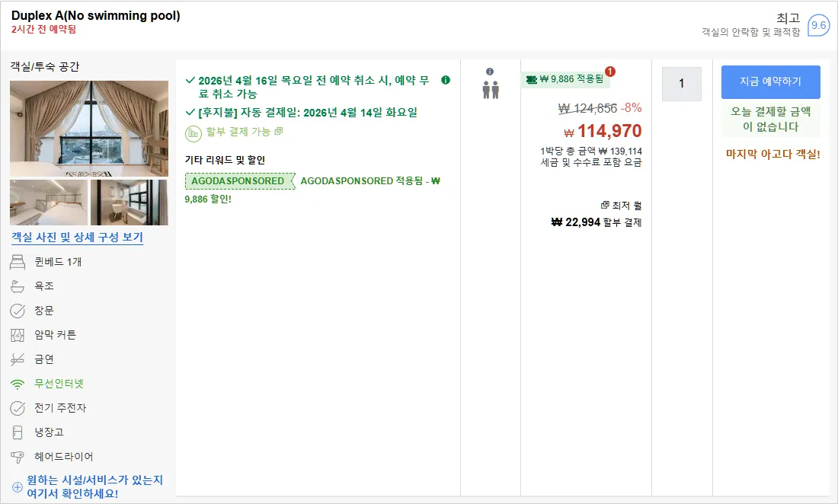
Task: Click the installment payment chart icon
Action: 193,133
